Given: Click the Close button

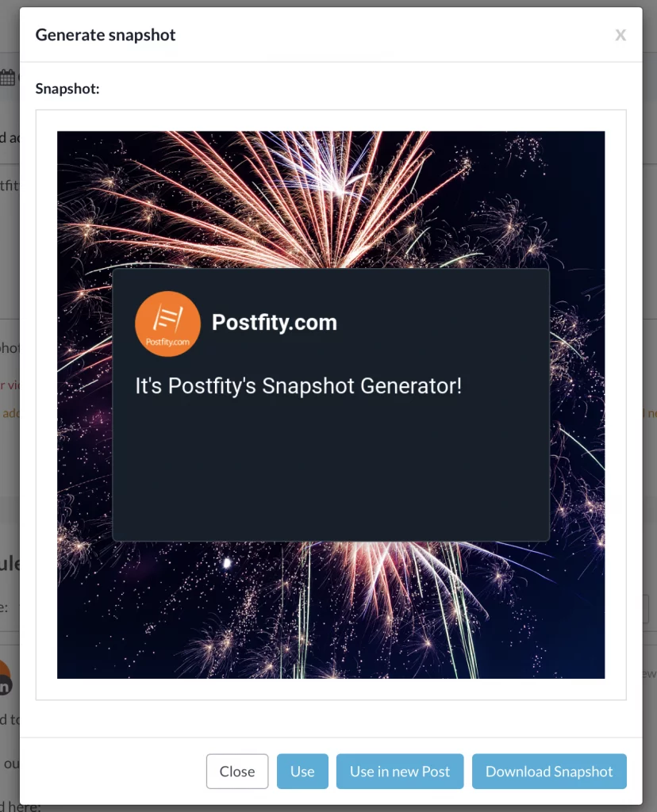Looking at the screenshot, I should pyautogui.click(x=236, y=771).
